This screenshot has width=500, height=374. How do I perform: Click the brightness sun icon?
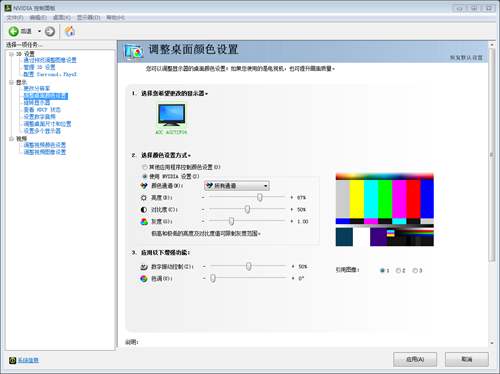[144, 198]
